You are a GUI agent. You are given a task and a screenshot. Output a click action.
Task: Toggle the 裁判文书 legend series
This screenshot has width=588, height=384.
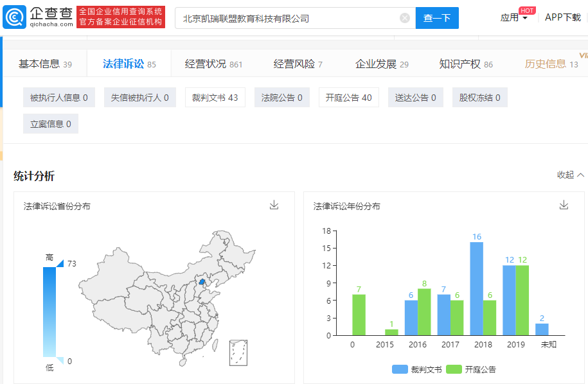point(416,369)
